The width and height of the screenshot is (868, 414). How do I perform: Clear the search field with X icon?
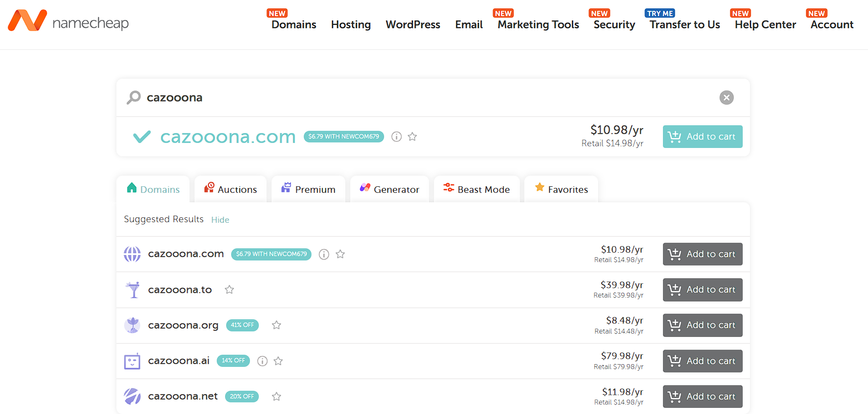(726, 98)
